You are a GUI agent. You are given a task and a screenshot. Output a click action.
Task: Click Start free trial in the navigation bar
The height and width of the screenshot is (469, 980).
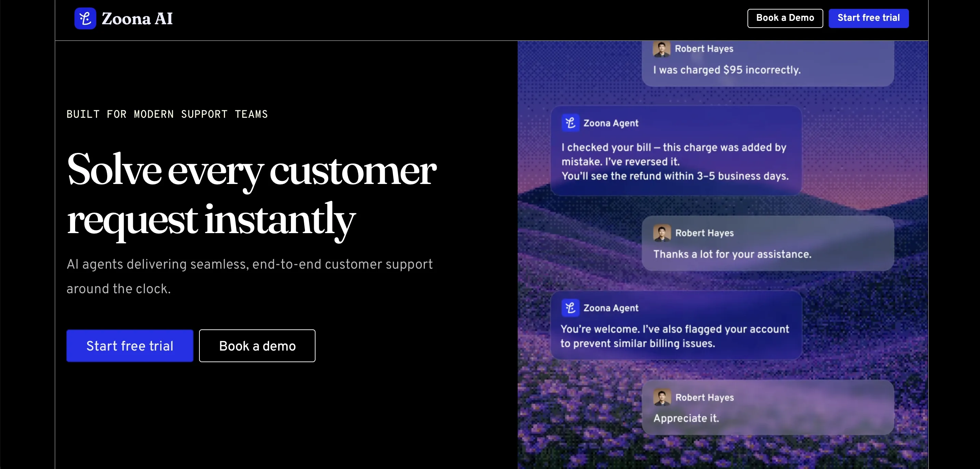[x=869, y=18]
